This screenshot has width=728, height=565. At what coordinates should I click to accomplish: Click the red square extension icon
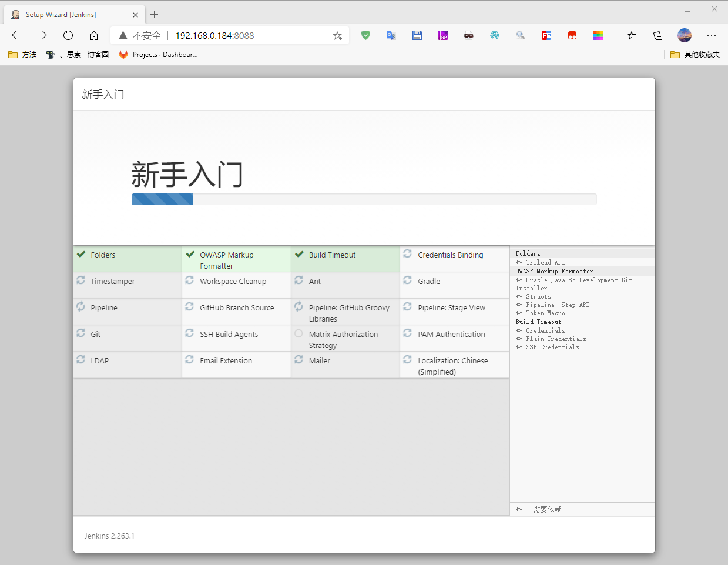click(572, 35)
